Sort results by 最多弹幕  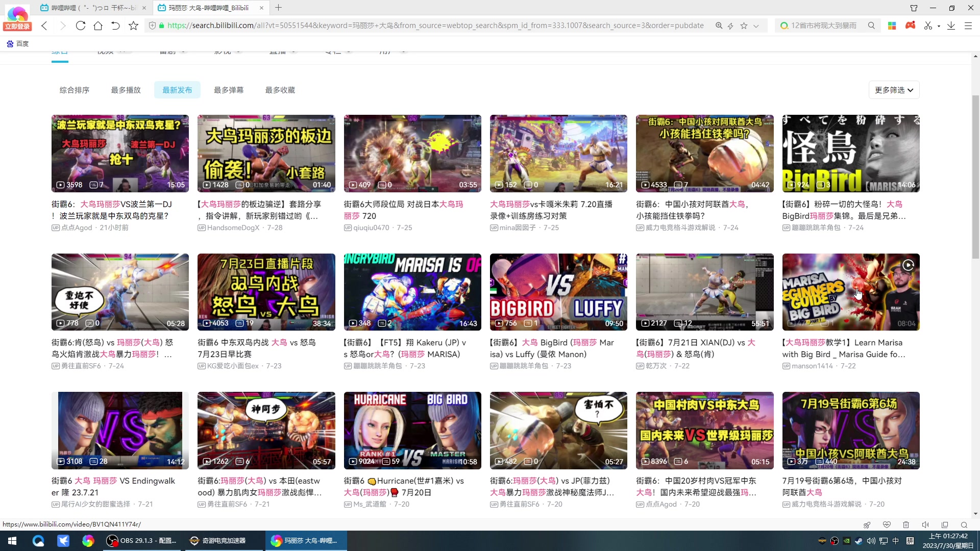(229, 90)
